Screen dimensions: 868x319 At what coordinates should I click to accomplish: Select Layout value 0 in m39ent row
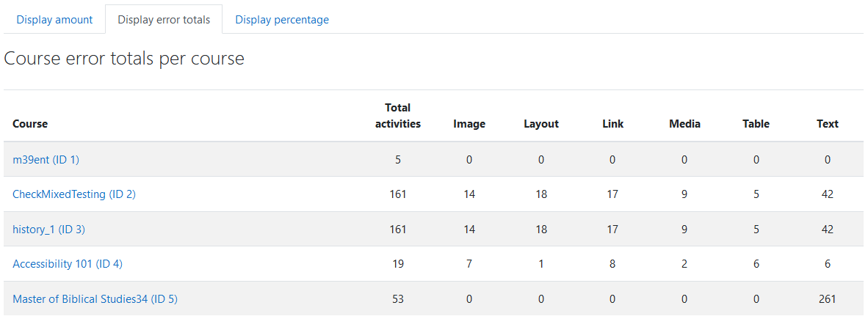pos(541,160)
